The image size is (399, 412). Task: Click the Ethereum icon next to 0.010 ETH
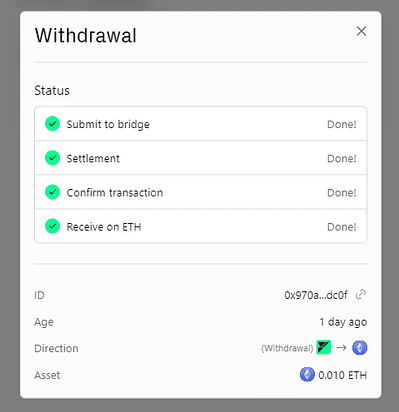(307, 374)
